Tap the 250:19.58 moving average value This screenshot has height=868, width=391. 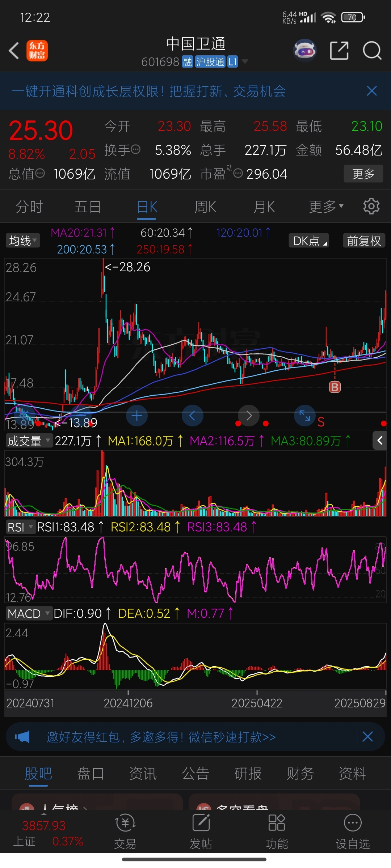[165, 249]
